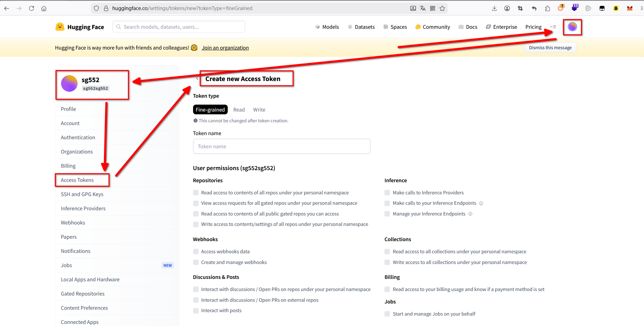Open the browser extensions puzzle menu
This screenshot has height=326, width=644.
[x=547, y=8]
